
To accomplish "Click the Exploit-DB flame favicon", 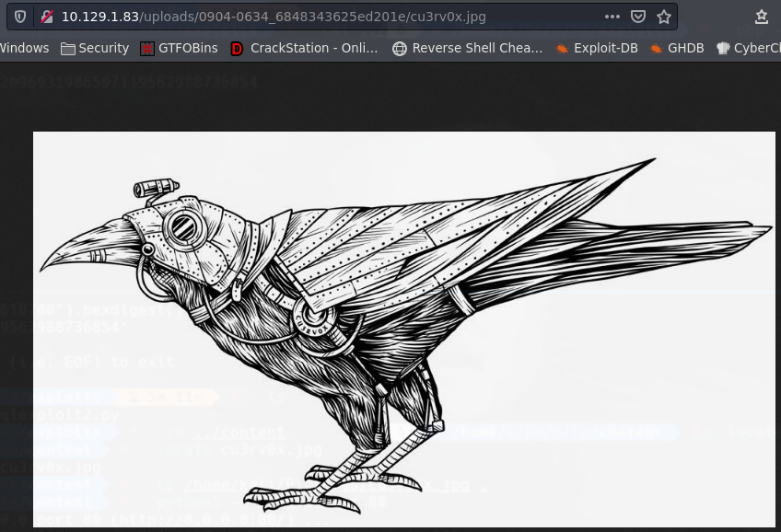I will pyautogui.click(x=564, y=48).
